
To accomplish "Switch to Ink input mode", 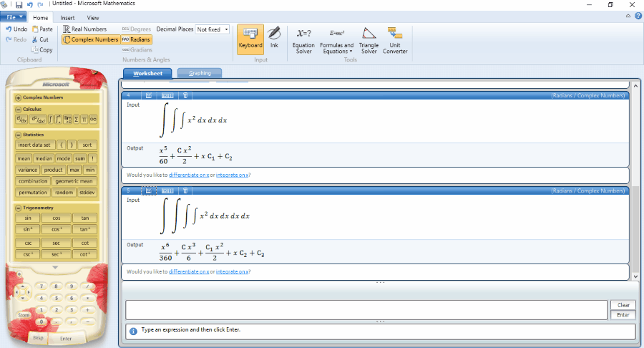I will (274, 38).
